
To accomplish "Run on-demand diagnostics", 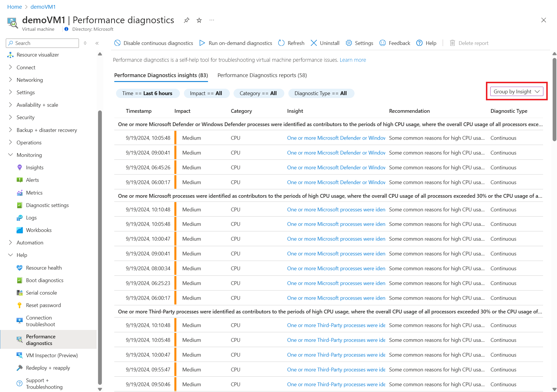I will pyautogui.click(x=236, y=43).
